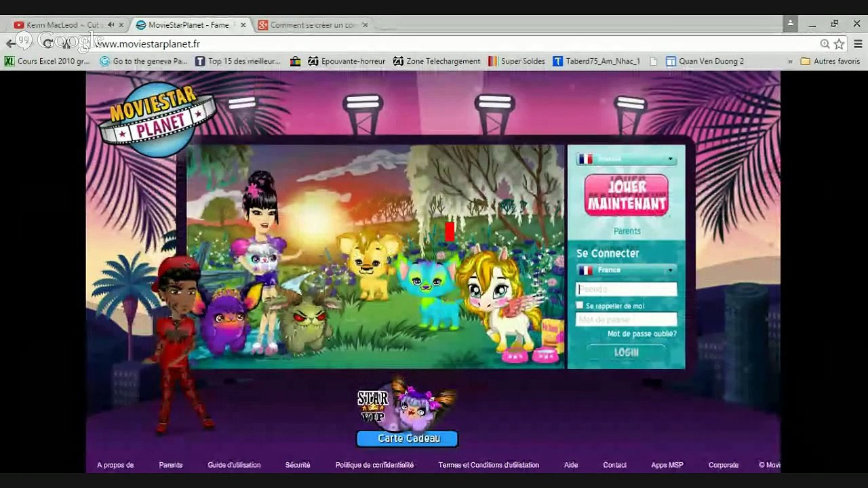
Task: Open Top 15 des meilleur... bookmark
Action: coord(237,61)
